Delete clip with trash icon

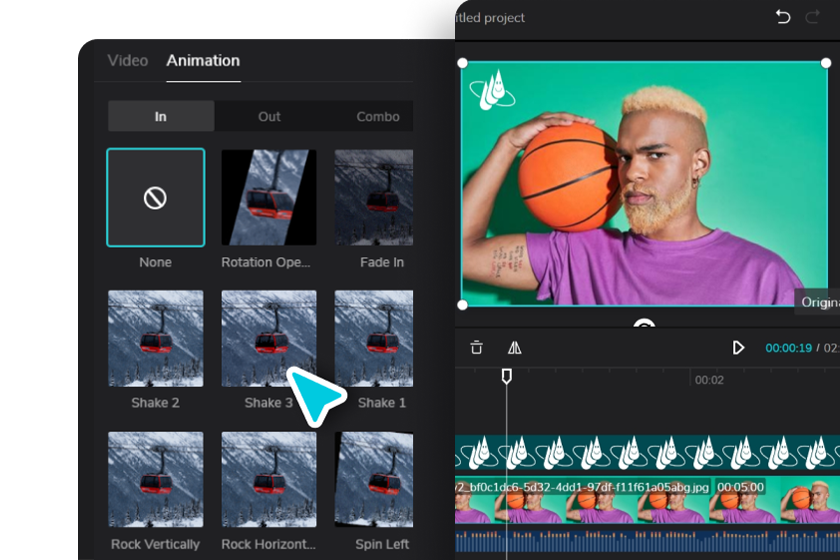[x=476, y=348]
